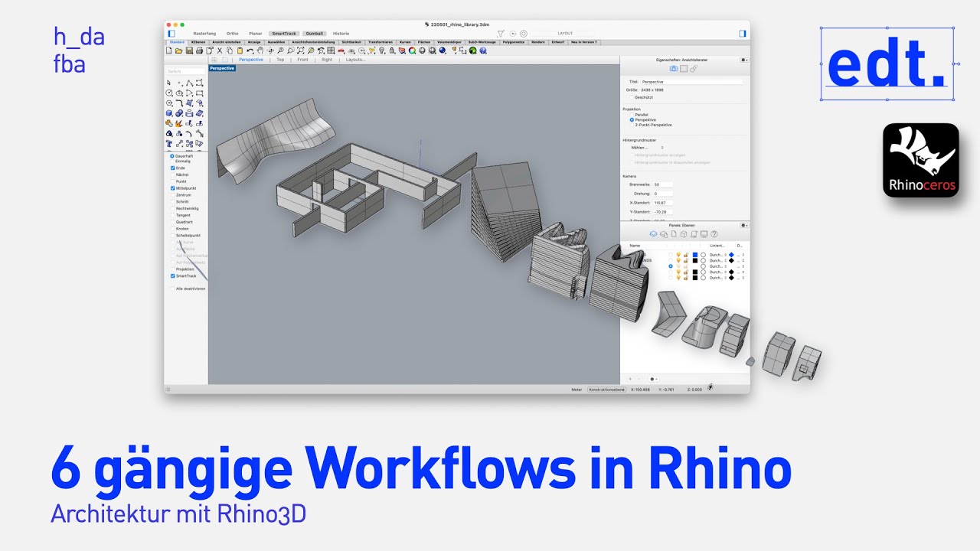980x551 pixels.
Task: Save the file with the floppy icon
Action: click(189, 51)
